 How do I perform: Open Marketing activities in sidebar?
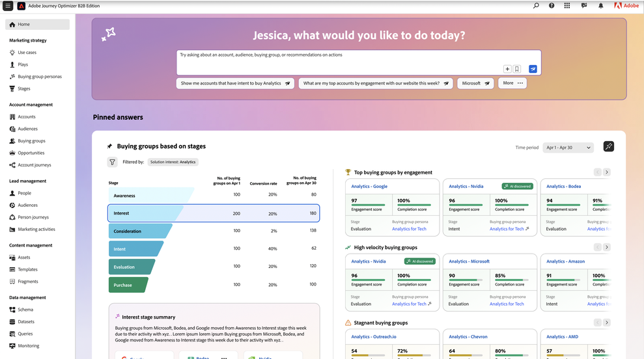coord(37,230)
